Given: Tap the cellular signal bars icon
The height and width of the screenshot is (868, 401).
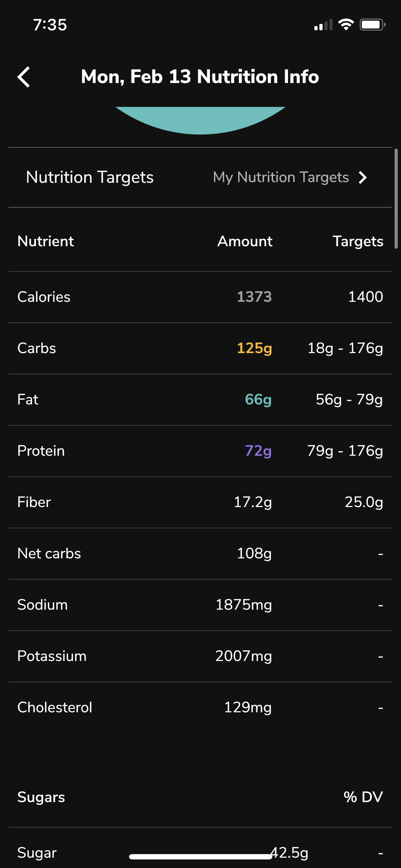Looking at the screenshot, I should (323, 25).
